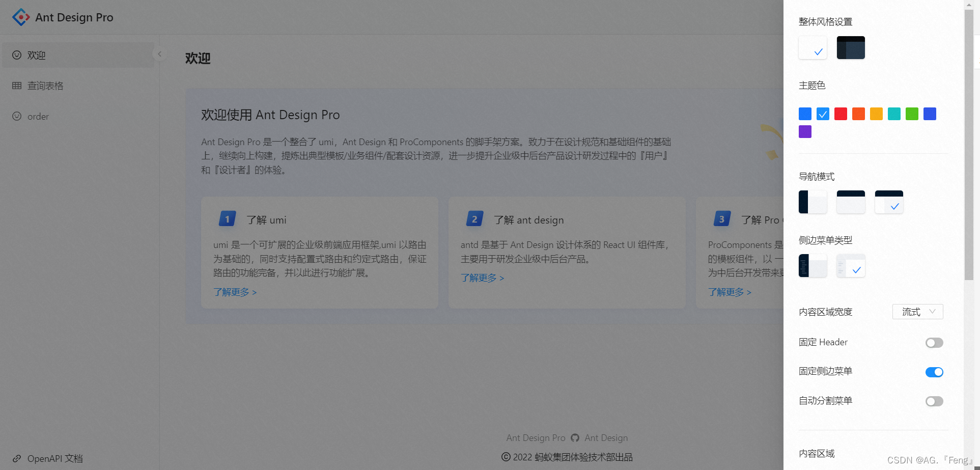Click the smiley icon next to order
The image size is (980, 470).
(17, 116)
